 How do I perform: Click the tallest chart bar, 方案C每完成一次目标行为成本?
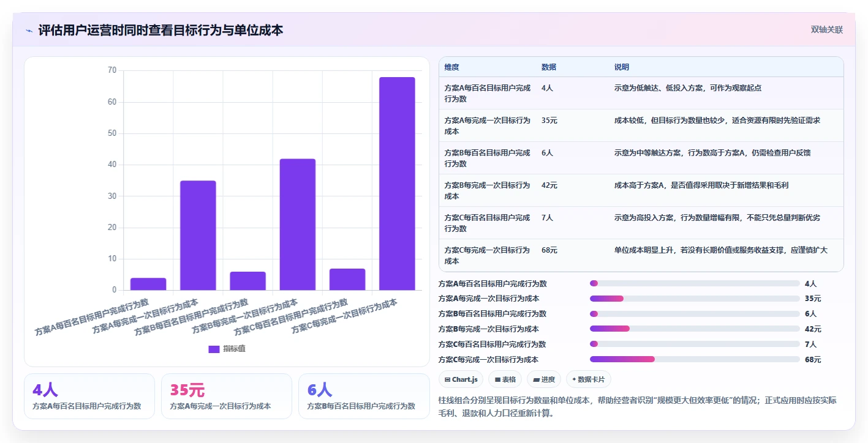tap(397, 184)
